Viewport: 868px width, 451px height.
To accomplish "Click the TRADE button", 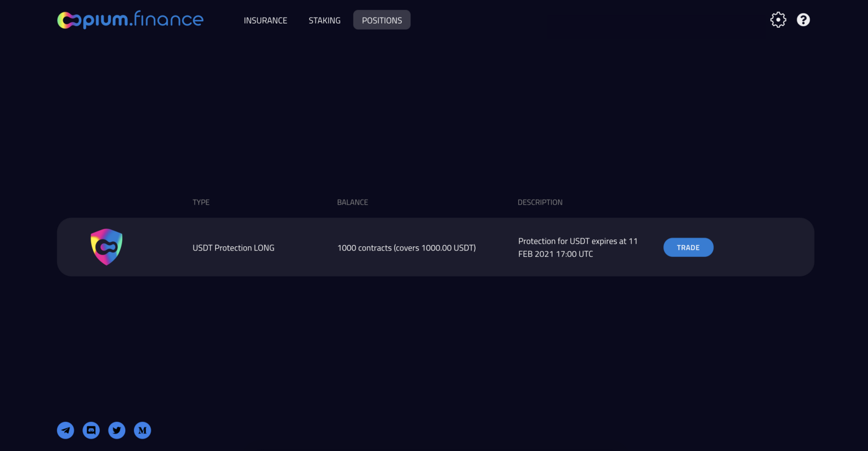I will 688,248.
